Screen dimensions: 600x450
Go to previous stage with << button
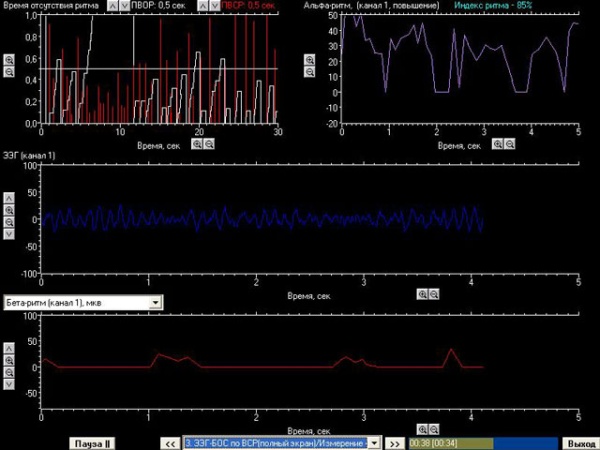(170, 442)
